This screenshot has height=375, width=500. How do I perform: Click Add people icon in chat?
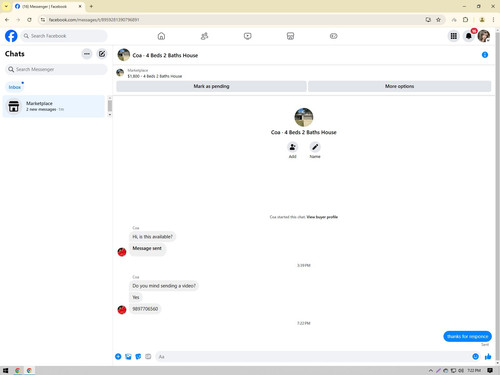pos(292,147)
